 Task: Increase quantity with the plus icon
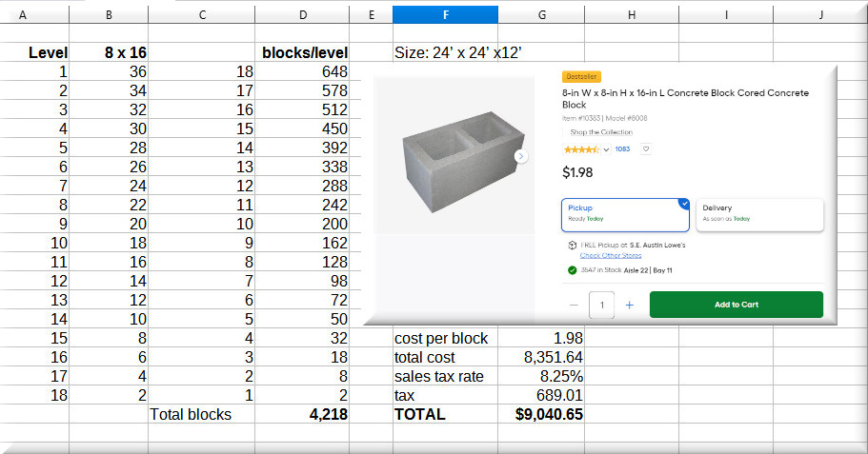[629, 305]
